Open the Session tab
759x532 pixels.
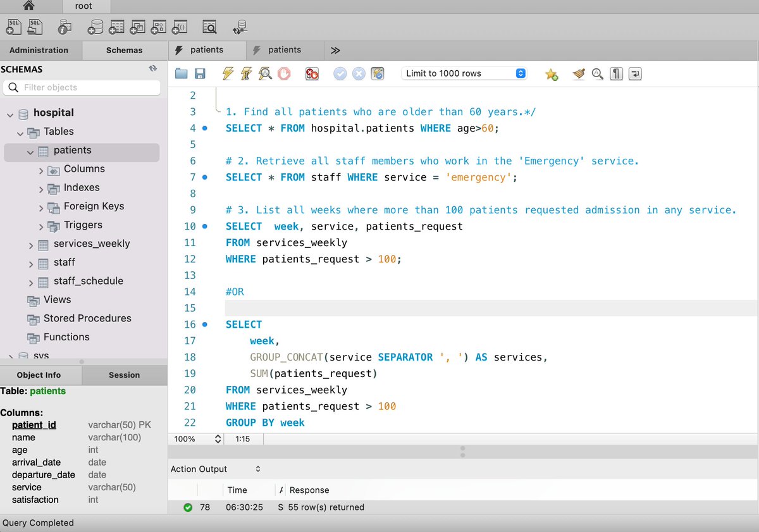tap(124, 374)
